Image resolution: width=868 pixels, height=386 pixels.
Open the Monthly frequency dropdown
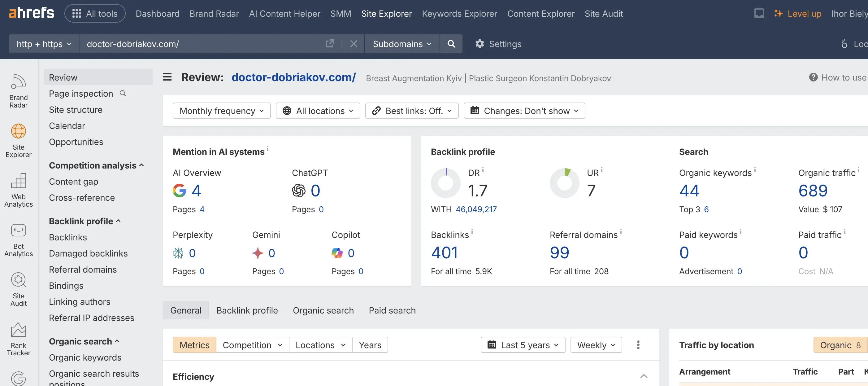coord(221,111)
